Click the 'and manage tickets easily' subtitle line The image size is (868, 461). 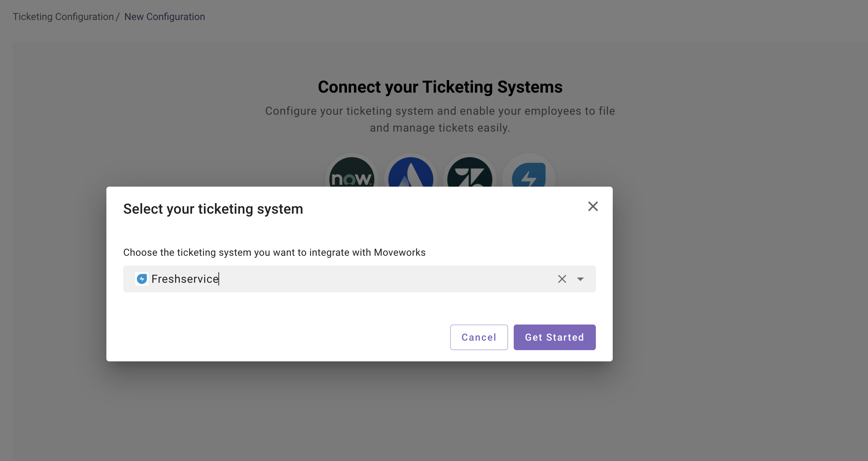[x=440, y=128]
